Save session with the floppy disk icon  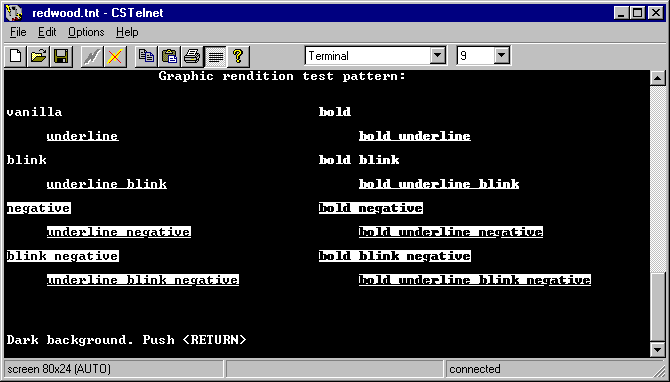pos(61,56)
